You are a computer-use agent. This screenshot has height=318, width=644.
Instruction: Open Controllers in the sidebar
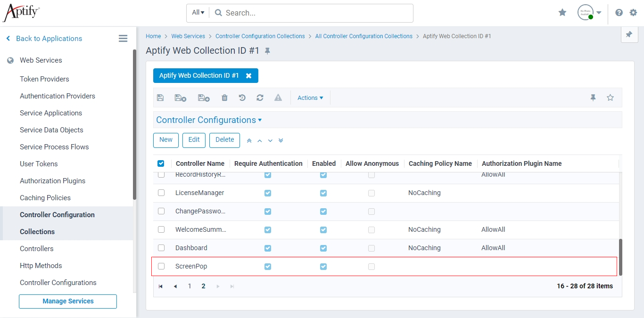click(x=37, y=249)
